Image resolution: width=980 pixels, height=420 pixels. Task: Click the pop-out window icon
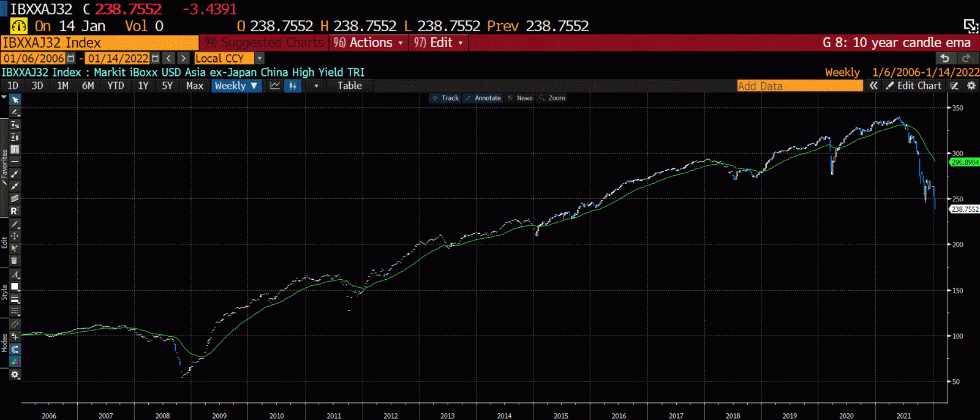(x=970, y=26)
